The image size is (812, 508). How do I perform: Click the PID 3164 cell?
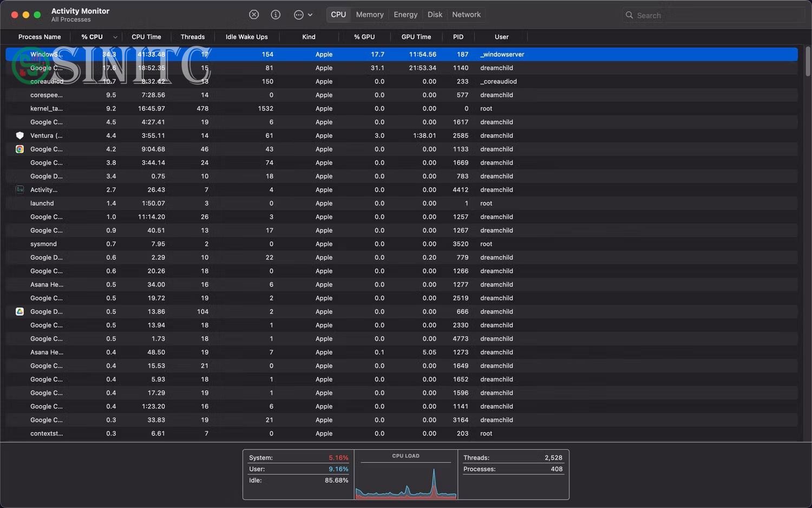pos(460,420)
